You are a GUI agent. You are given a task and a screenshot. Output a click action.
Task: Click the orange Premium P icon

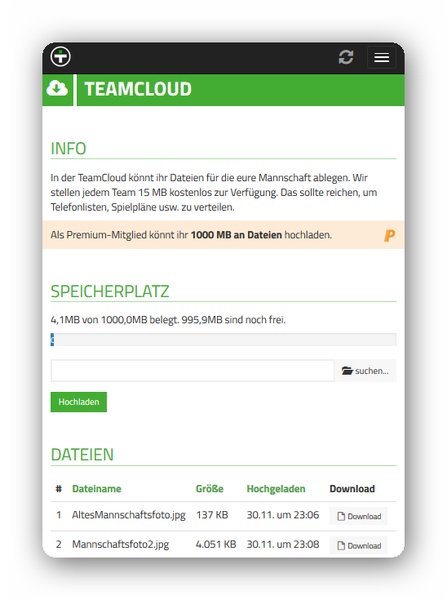pyautogui.click(x=389, y=235)
